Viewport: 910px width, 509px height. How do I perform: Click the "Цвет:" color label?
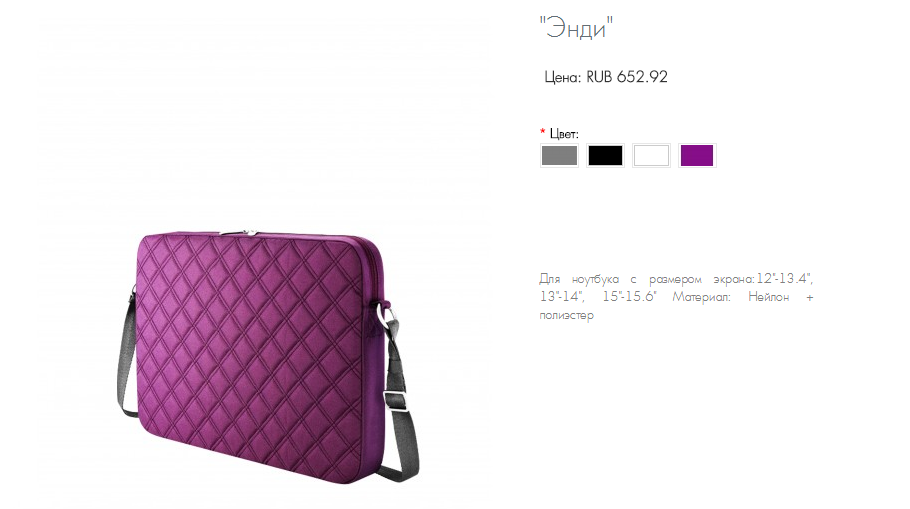pyautogui.click(x=564, y=134)
